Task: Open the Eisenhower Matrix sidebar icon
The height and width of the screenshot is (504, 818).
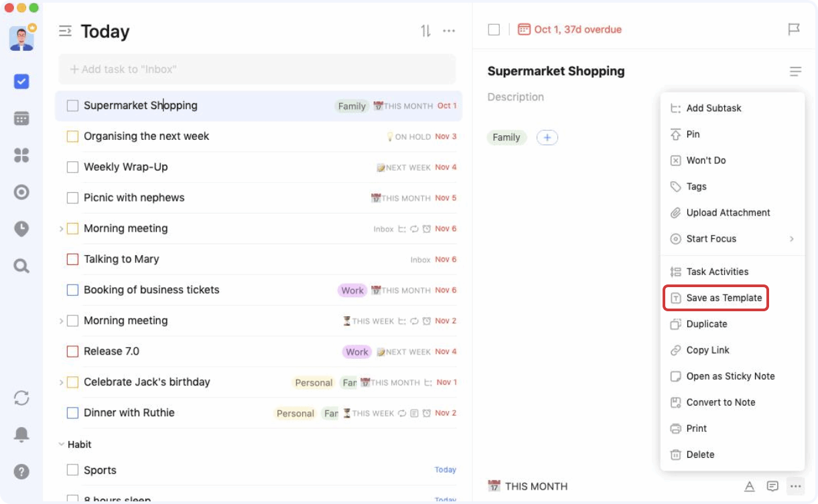Action: [21, 155]
